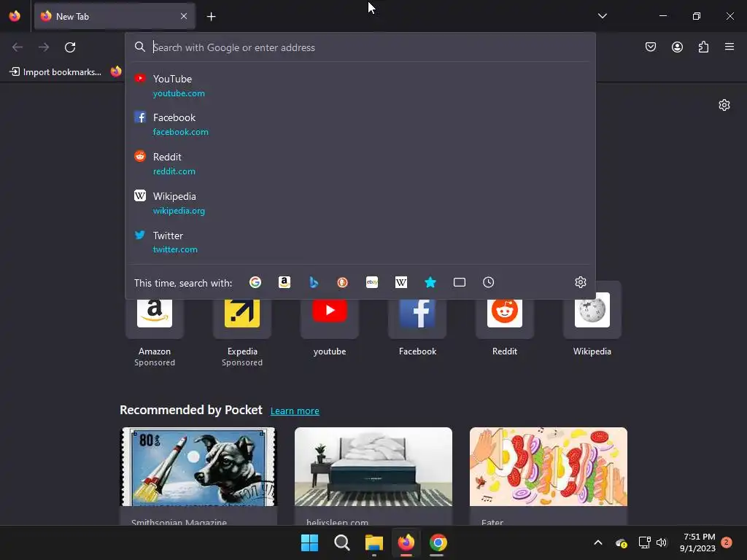Choose Wikipedia suggestion in address dropdown
Image resolution: width=747 pixels, height=560 pixels.
click(x=360, y=203)
